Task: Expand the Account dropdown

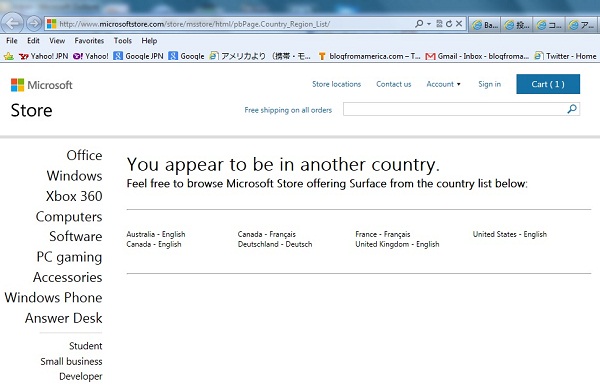Action: click(x=443, y=84)
